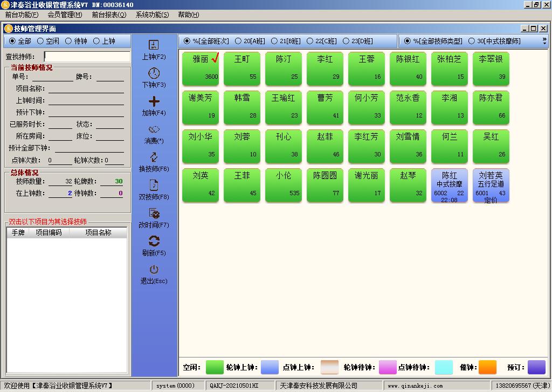Select the 30[中式按摩师] technician type option
552x392 pixels.
(472, 41)
